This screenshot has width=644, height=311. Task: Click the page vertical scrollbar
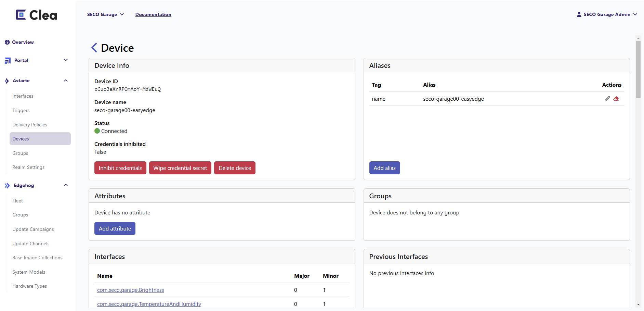pyautogui.click(x=638, y=171)
